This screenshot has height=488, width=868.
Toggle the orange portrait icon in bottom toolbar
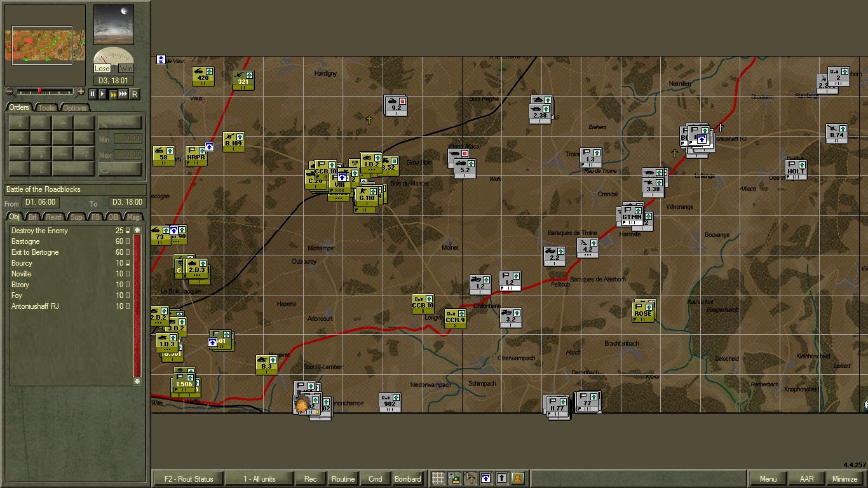517,478
